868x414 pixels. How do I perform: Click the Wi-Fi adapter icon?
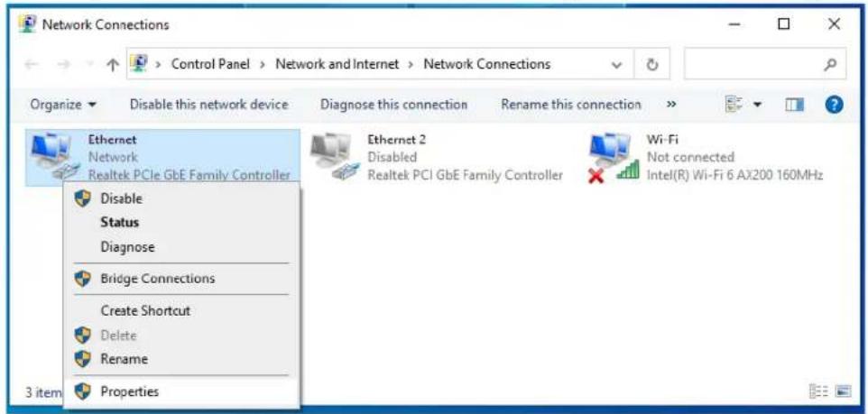tap(613, 156)
